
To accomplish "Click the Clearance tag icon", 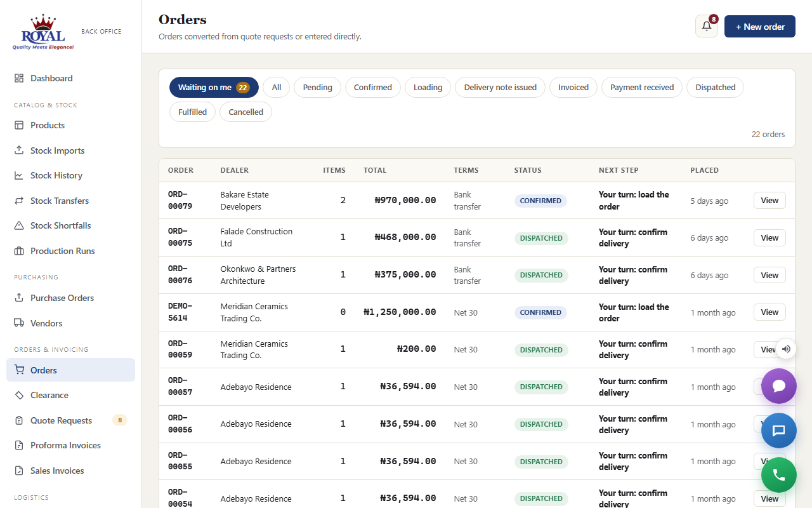I will point(19,395).
